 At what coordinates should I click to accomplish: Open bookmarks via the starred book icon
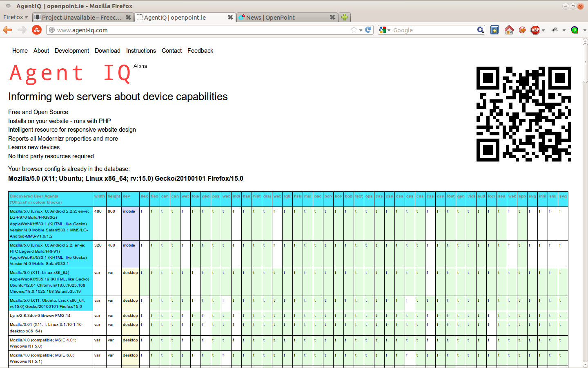click(x=494, y=30)
